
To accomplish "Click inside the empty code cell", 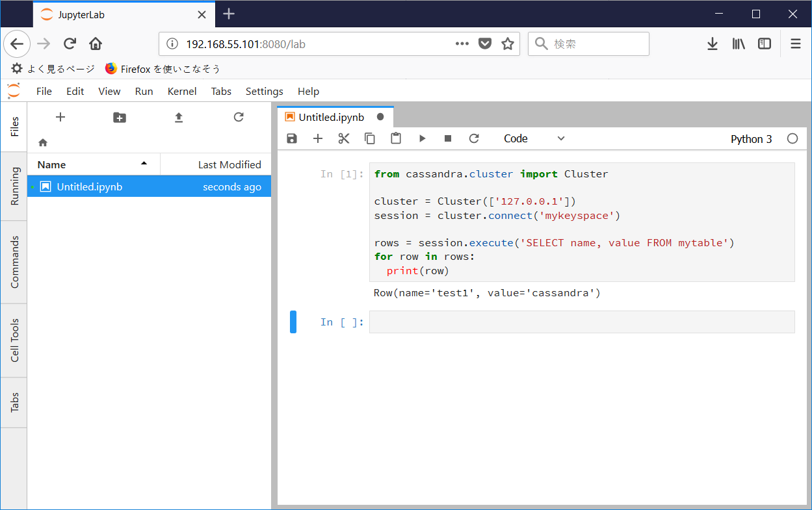I will [x=579, y=322].
